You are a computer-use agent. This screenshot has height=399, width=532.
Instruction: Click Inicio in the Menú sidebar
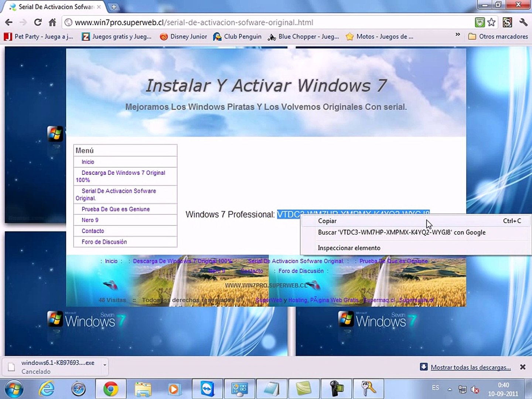point(88,162)
